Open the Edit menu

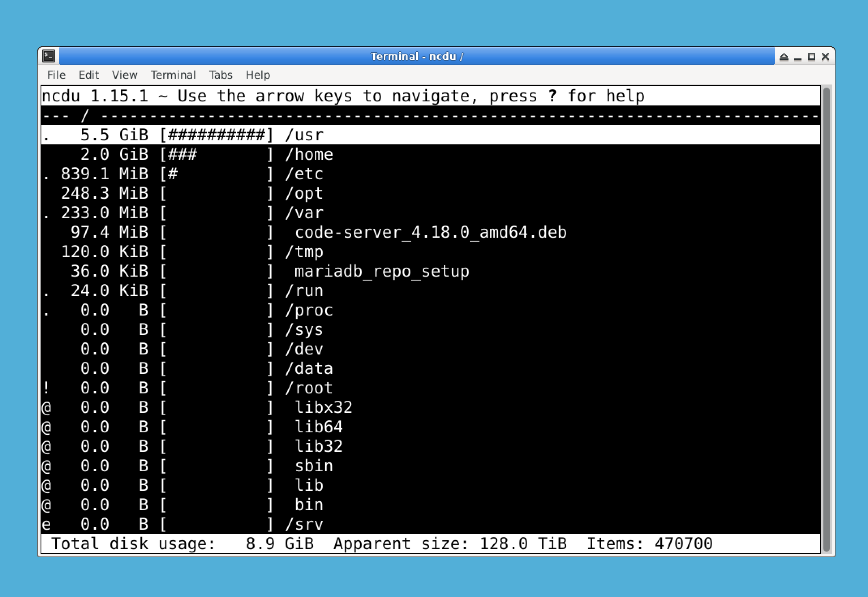[88, 75]
